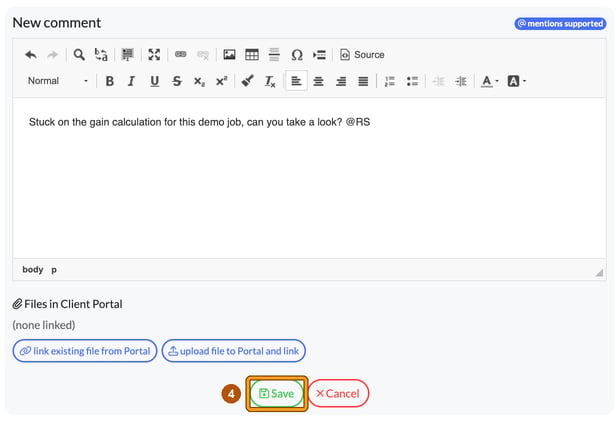616x429 pixels.
Task: Toggle underline formatting
Action: click(x=155, y=81)
